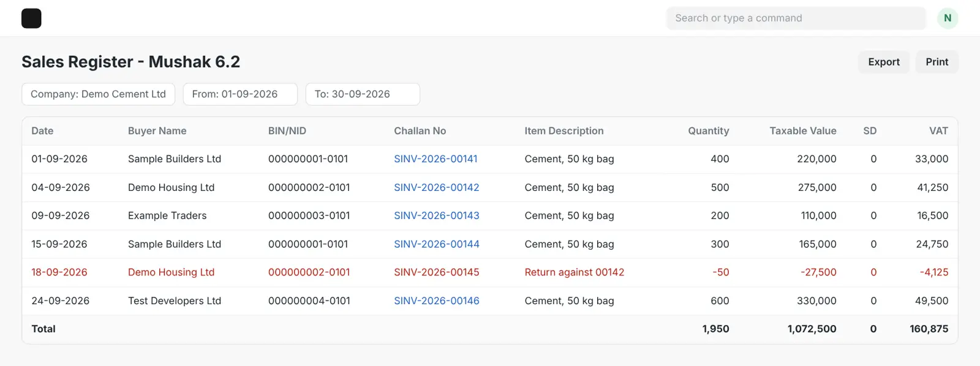Click the Sales Register - Mushak 6.2 heading
Viewport: 980px width, 366px height.
(x=130, y=62)
